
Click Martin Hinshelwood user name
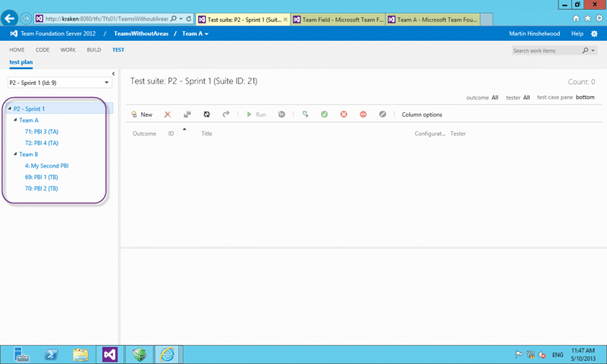(535, 33)
